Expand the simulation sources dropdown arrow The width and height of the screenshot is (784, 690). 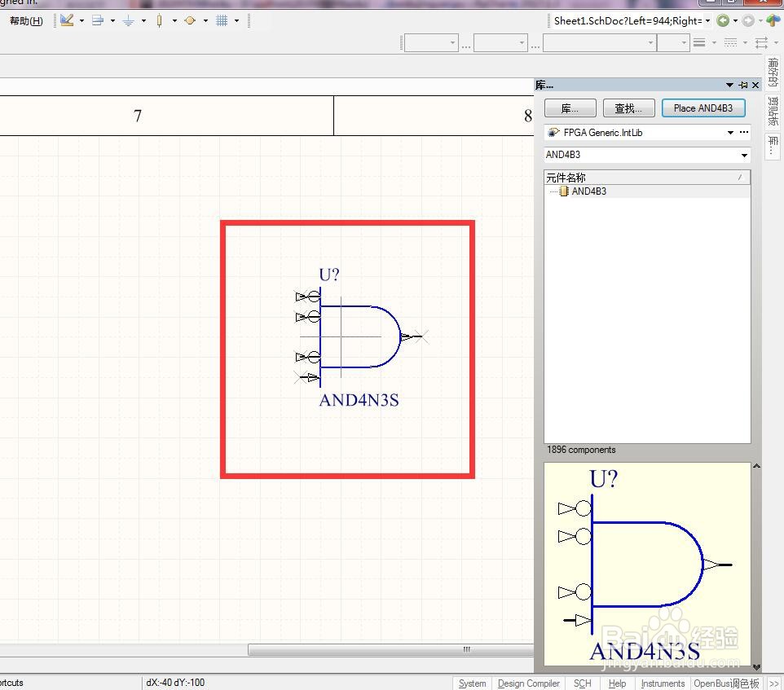pyautogui.click(x=205, y=21)
